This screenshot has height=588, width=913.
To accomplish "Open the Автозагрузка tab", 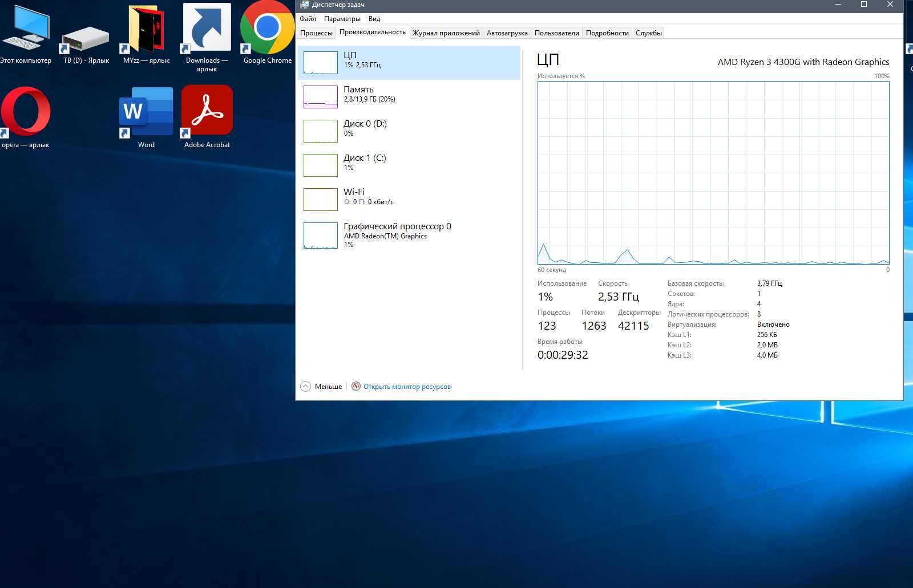I will click(x=507, y=33).
